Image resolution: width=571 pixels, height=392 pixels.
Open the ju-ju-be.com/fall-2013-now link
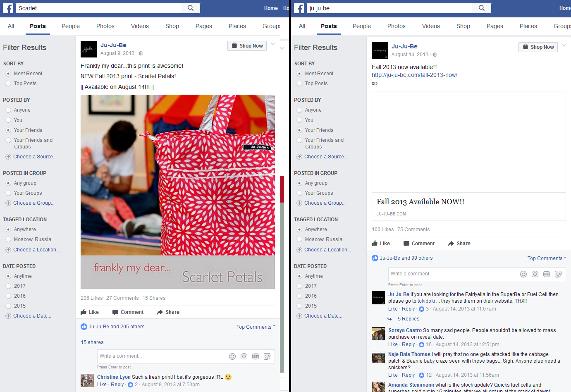[x=414, y=75]
